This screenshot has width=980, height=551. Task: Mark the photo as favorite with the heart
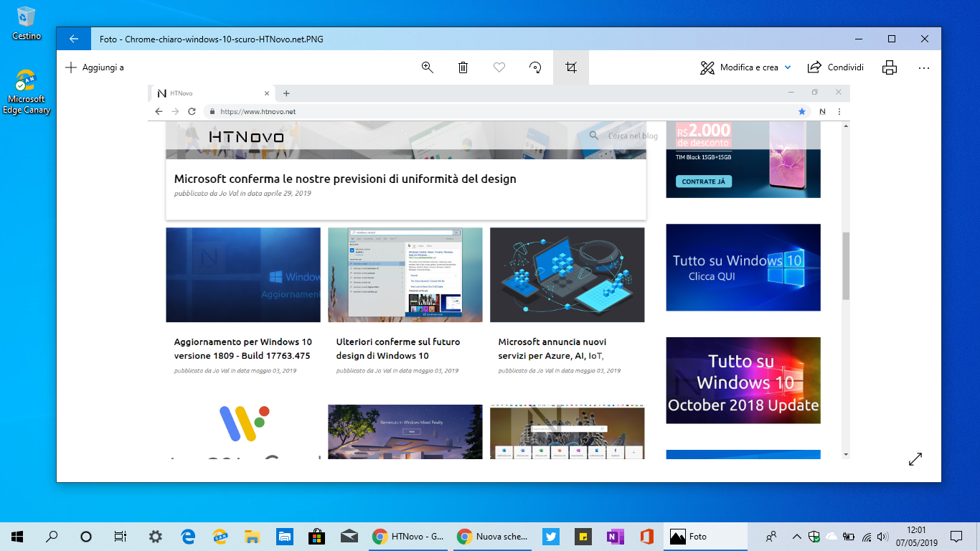[x=499, y=67]
